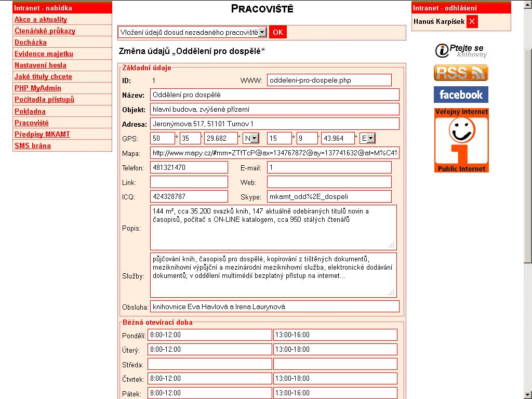This screenshot has height=399, width=532.
Task: Click the ICQ number field
Action: pyautogui.click(x=189, y=196)
